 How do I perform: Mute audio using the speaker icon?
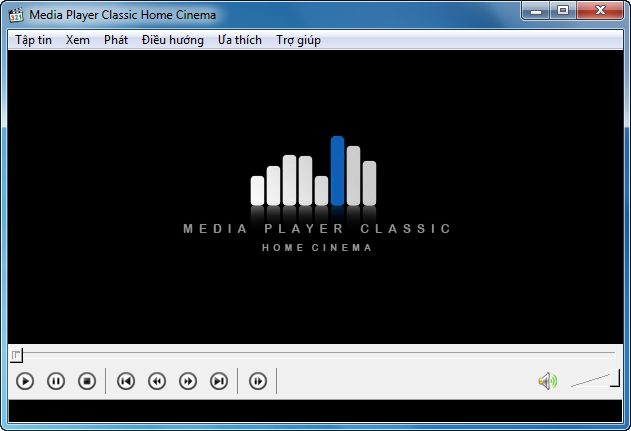tap(546, 381)
